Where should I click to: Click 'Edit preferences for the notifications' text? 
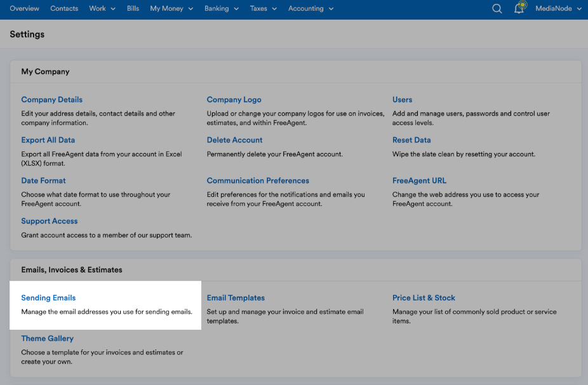pos(286,199)
